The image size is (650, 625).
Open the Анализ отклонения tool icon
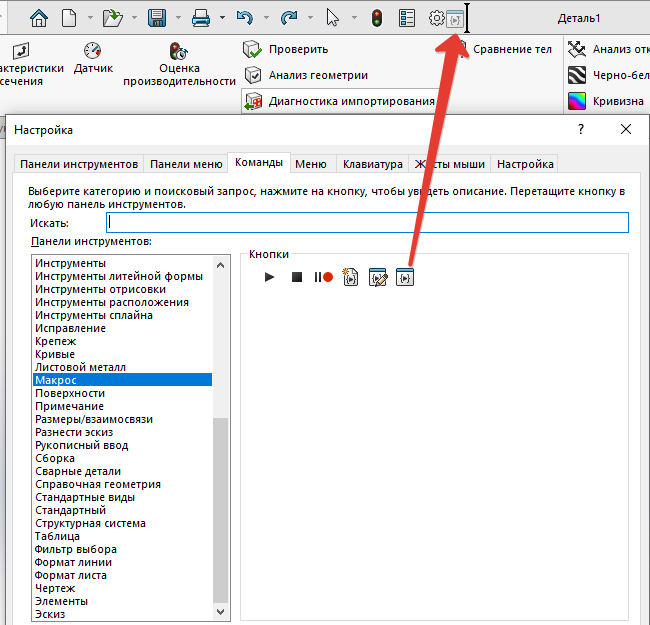coord(577,49)
